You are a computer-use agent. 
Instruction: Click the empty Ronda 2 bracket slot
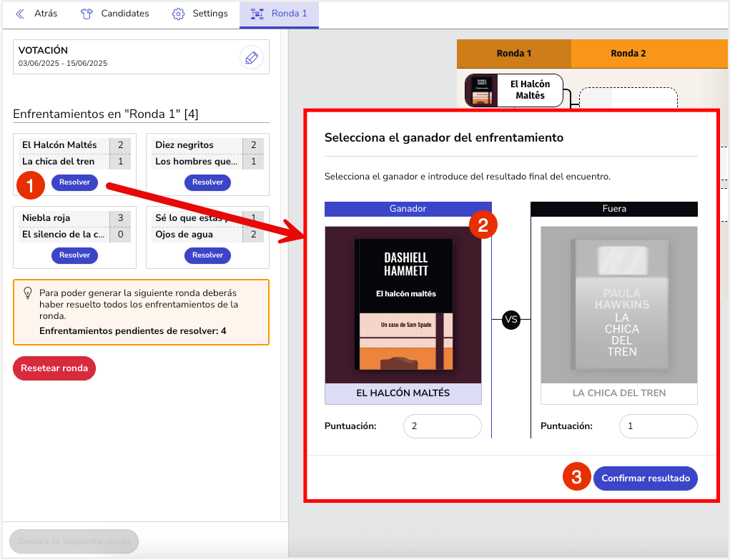coord(628,98)
